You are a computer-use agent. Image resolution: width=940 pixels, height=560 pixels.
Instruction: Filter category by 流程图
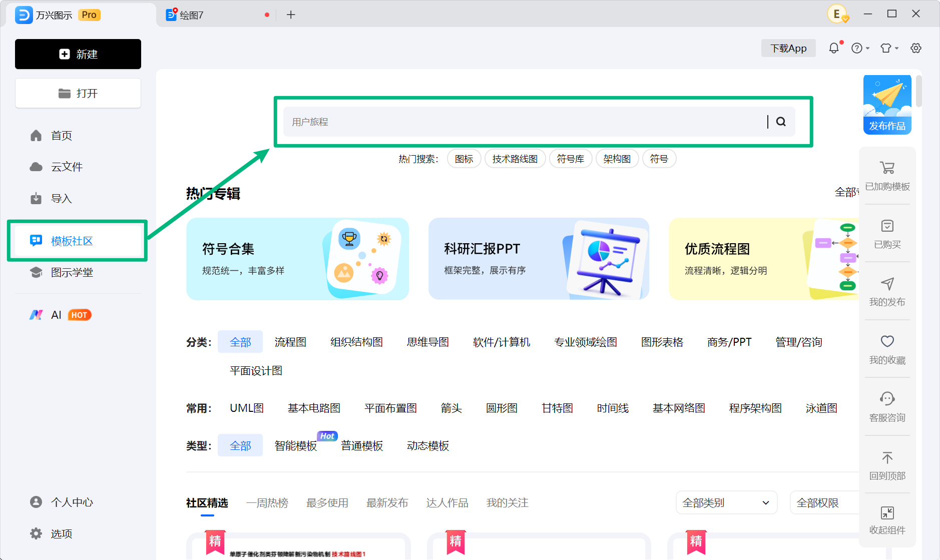coord(290,342)
